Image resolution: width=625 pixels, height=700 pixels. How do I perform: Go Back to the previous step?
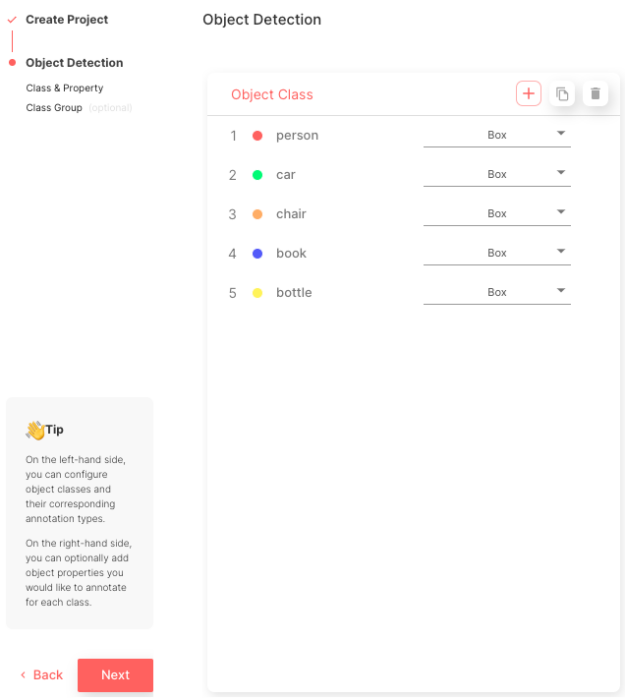42,675
